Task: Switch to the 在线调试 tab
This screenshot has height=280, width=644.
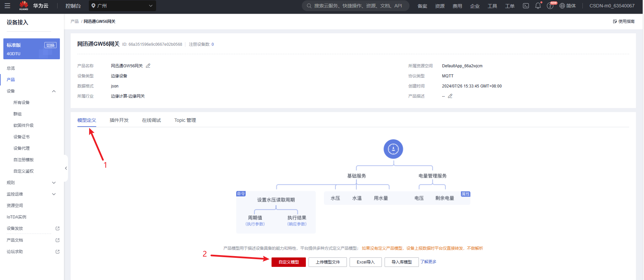Action: coord(151,120)
